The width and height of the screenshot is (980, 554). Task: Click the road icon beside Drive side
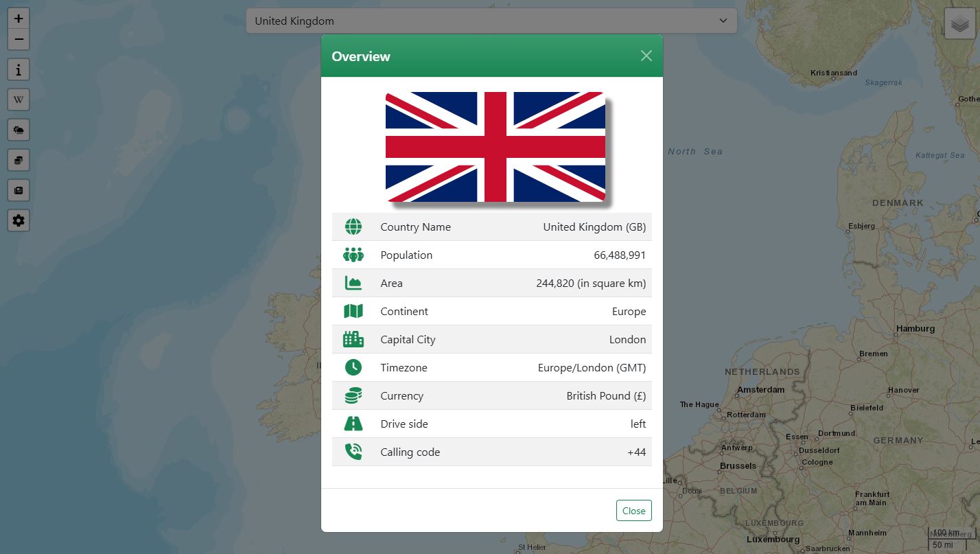coord(353,424)
